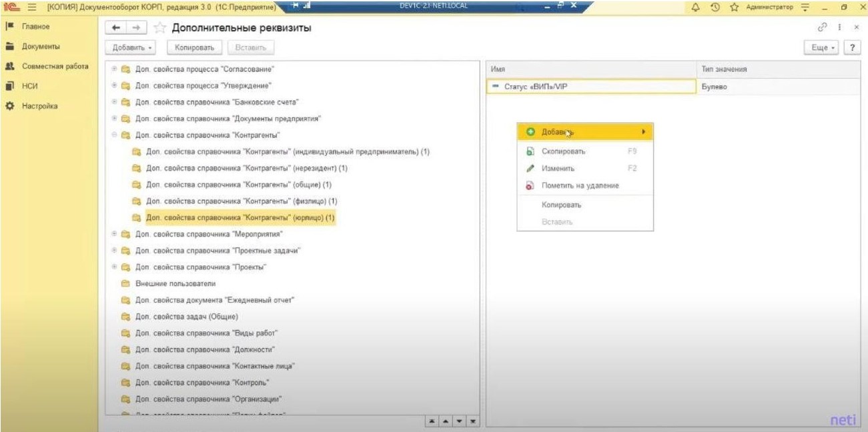
Task: Select the "Контрагенты" (физлицо) folder
Action: pyautogui.click(x=242, y=201)
